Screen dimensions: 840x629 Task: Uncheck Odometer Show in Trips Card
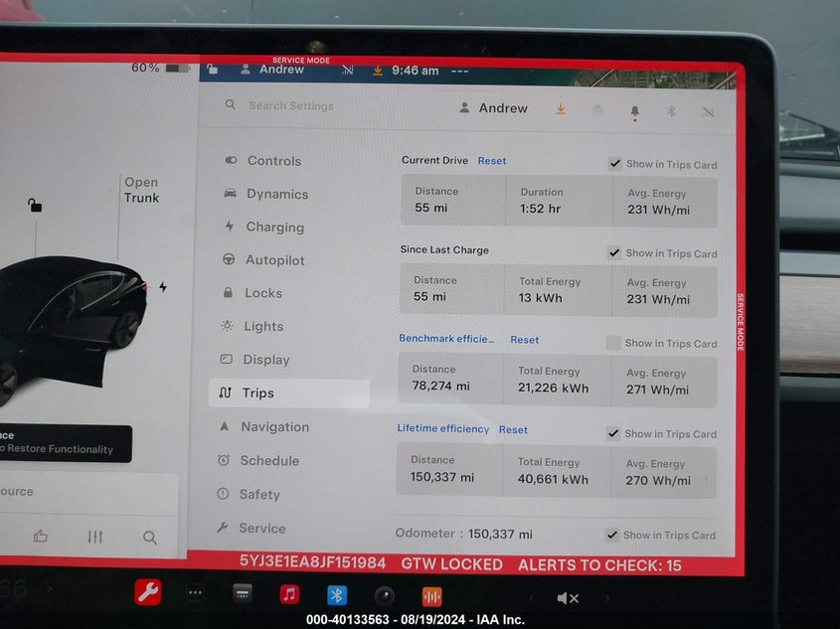tap(612, 535)
